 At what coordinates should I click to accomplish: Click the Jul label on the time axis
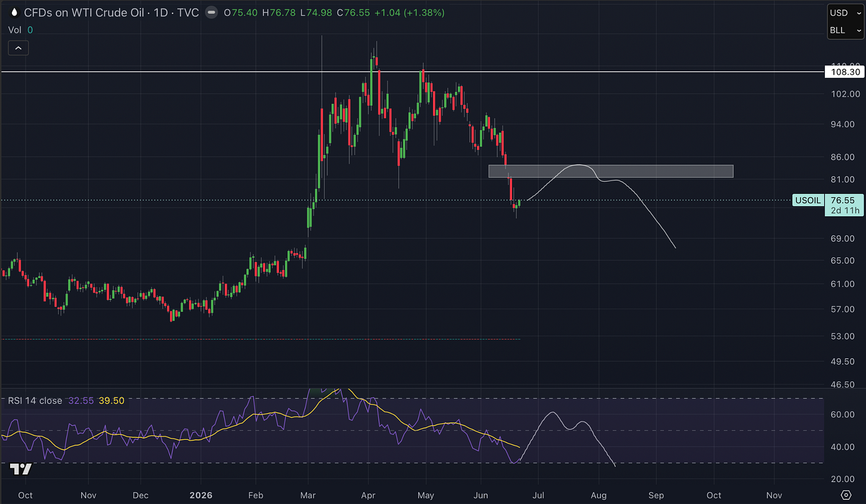(x=538, y=495)
